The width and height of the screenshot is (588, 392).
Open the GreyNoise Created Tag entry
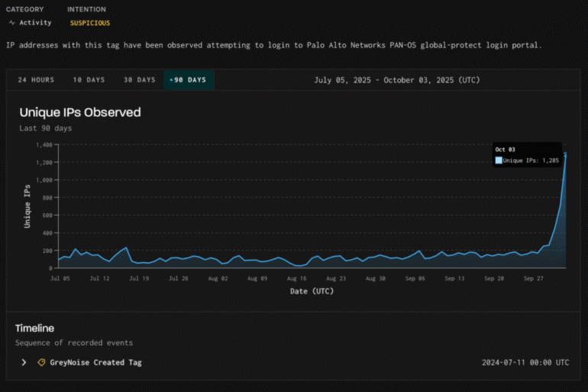(x=95, y=362)
